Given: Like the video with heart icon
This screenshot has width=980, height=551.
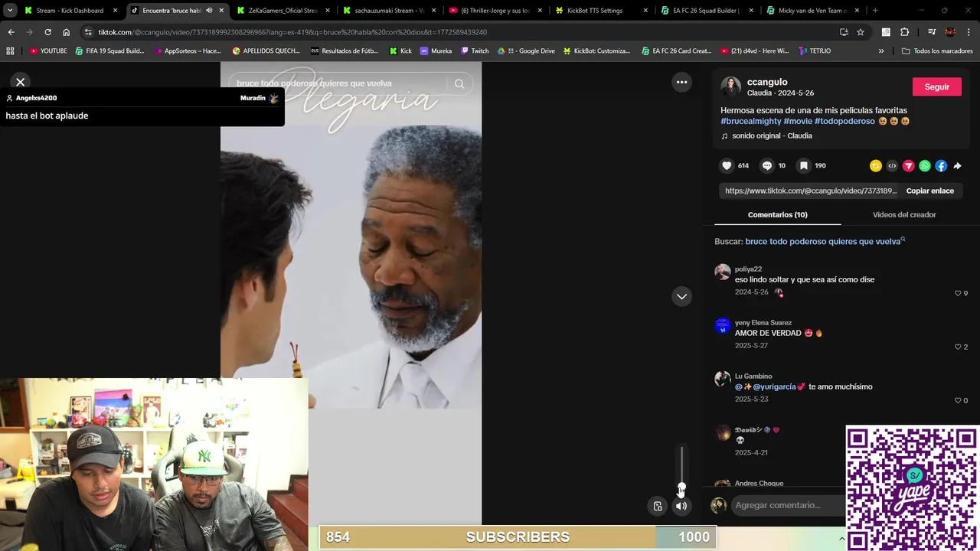Looking at the screenshot, I should [x=727, y=165].
